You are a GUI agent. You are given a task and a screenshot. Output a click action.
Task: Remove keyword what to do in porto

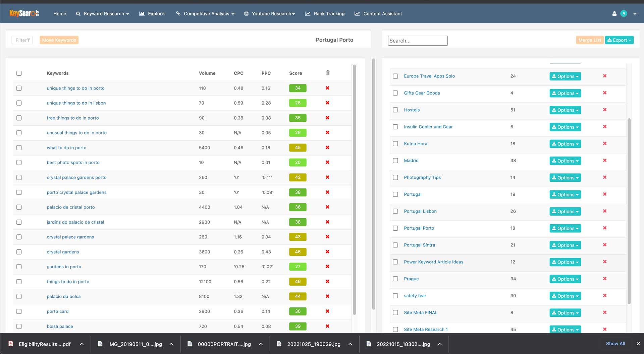point(327,147)
